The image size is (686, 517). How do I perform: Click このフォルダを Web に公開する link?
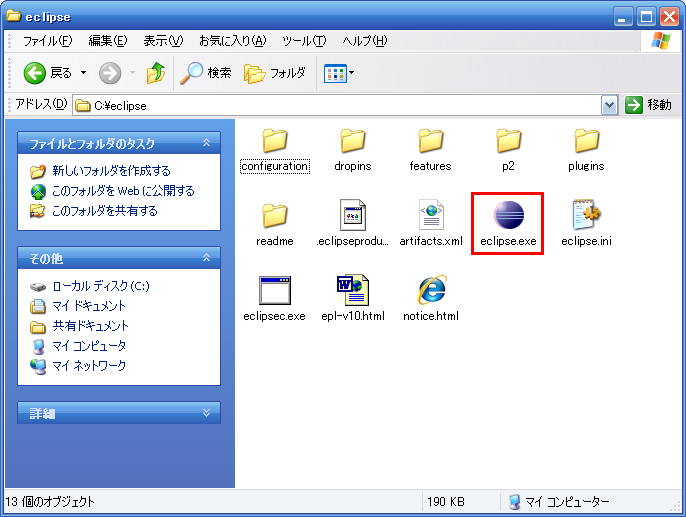click(123, 191)
